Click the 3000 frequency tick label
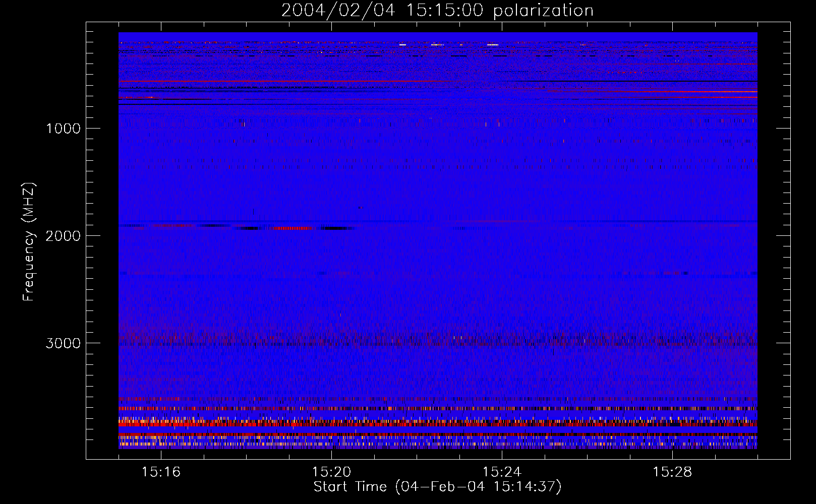816x504 pixels. pos(63,343)
